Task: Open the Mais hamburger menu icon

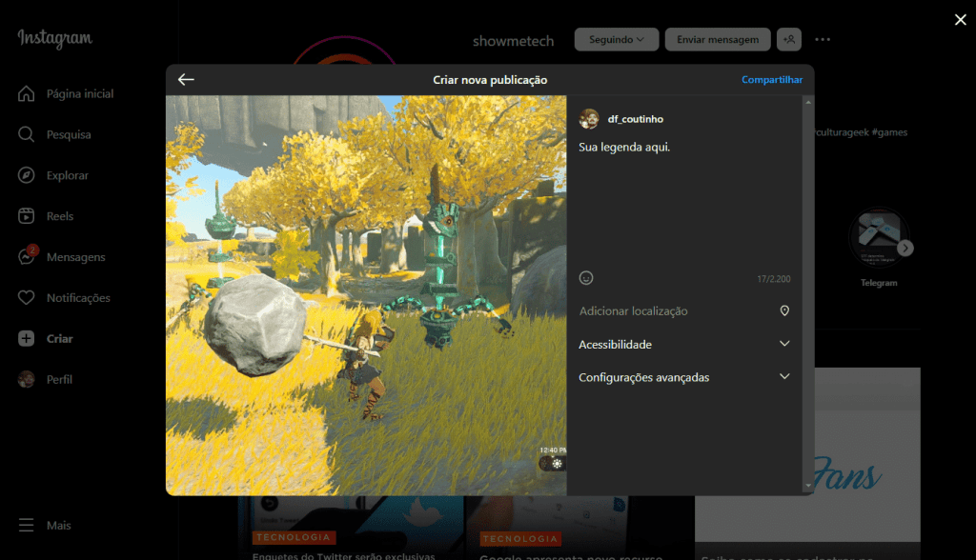Action: [x=26, y=525]
